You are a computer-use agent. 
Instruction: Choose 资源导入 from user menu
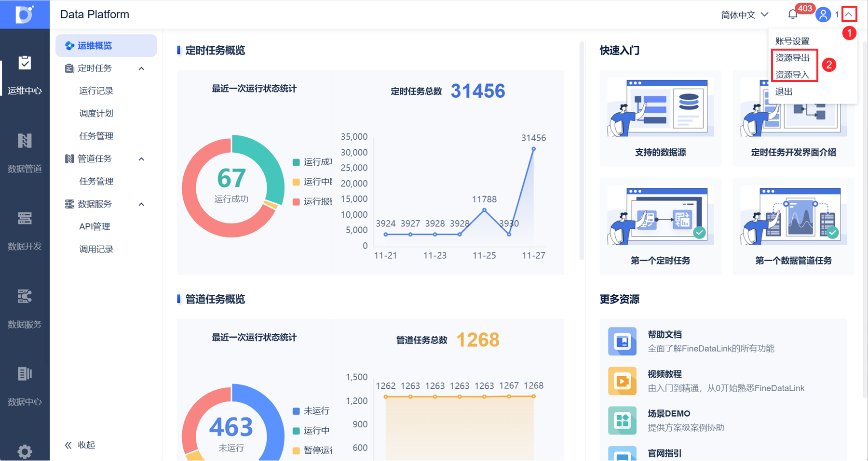[x=792, y=75]
